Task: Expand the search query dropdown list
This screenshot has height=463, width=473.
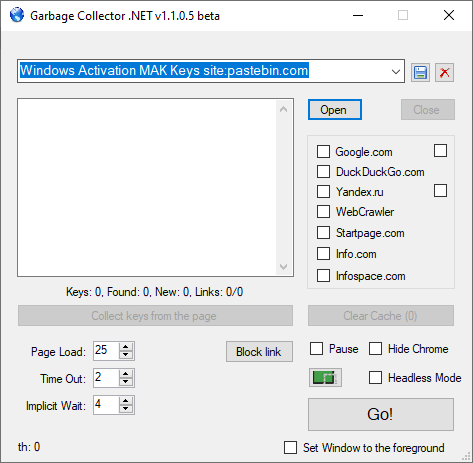Action: (396, 71)
